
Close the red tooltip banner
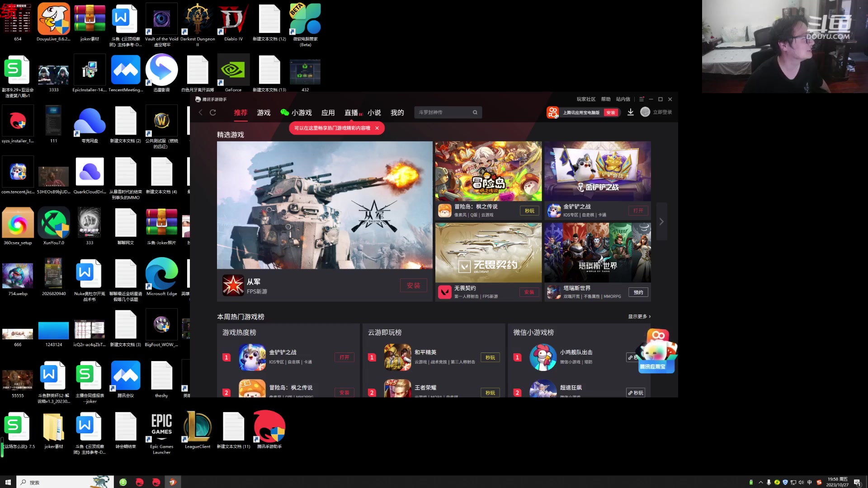coord(377,128)
